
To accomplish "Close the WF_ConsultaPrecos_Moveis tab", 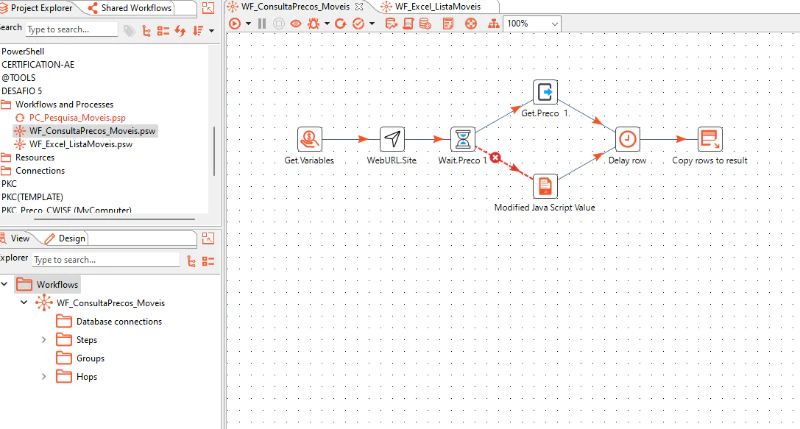I will coord(359,7).
